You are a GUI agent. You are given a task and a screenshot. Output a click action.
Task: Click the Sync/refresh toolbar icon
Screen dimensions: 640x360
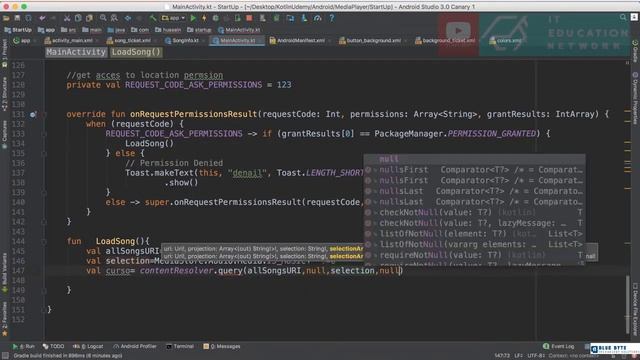point(28,18)
